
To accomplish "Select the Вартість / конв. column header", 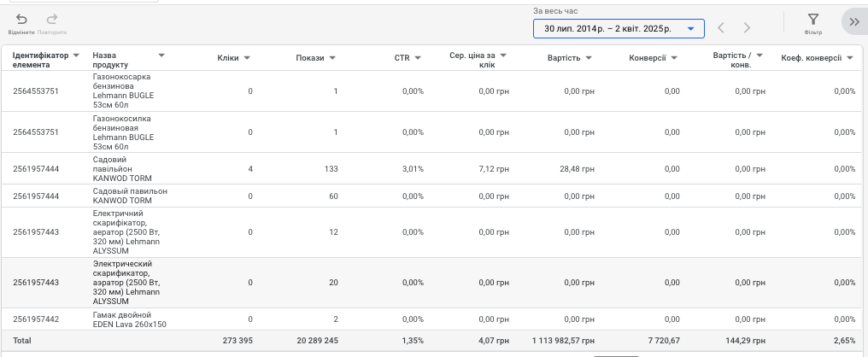I will pos(732,60).
